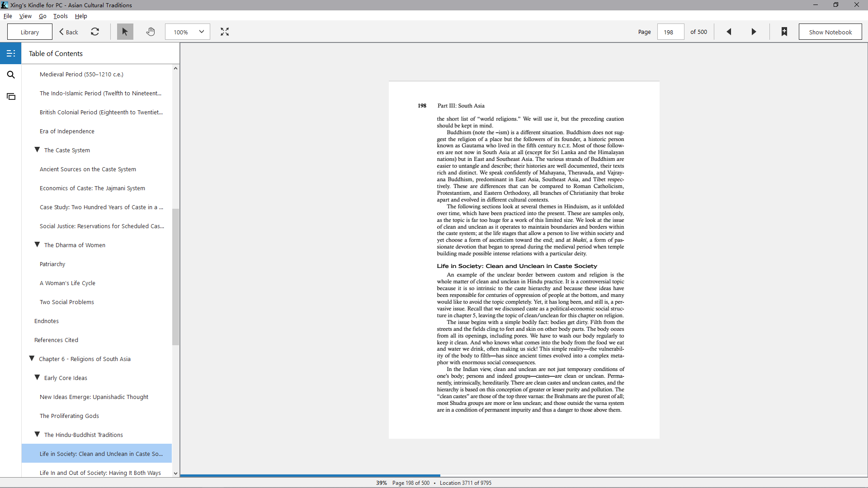Open A Woman's Life Cycle
The image size is (868, 488).
67,283
